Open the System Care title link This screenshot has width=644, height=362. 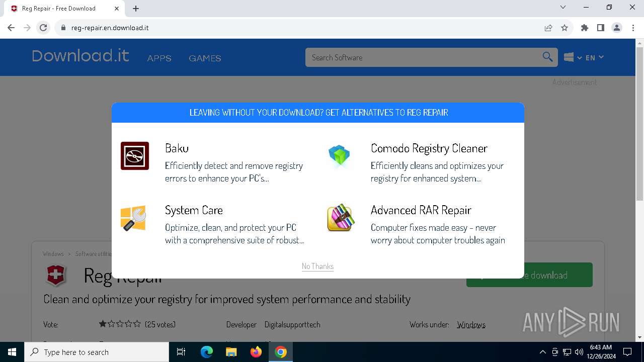[194, 210]
